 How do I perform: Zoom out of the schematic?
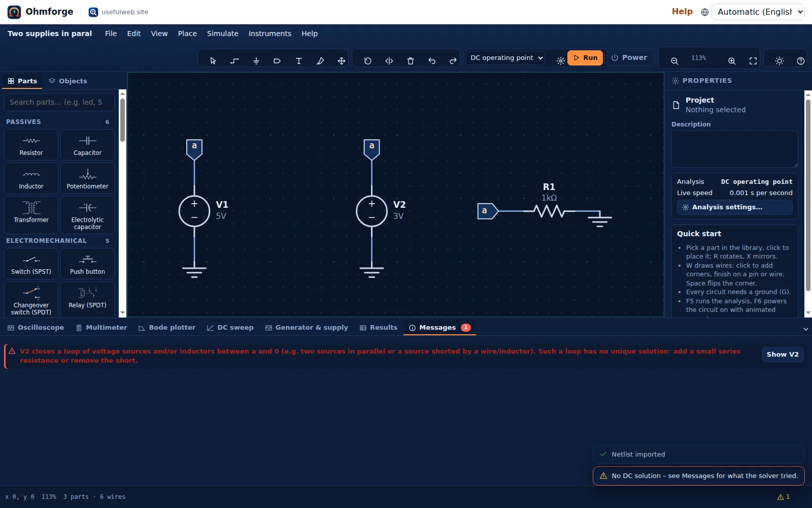(x=674, y=61)
